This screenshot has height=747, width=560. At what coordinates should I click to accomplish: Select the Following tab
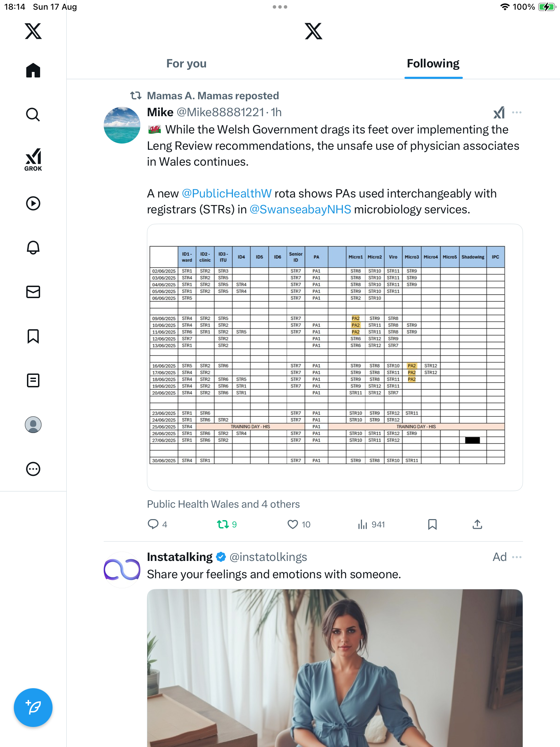(x=433, y=64)
